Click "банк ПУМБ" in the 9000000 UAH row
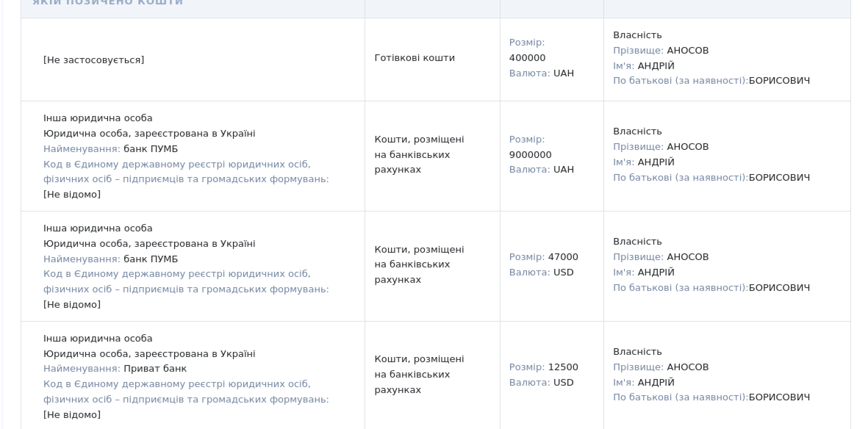This screenshot has width=868, height=429. point(151,149)
